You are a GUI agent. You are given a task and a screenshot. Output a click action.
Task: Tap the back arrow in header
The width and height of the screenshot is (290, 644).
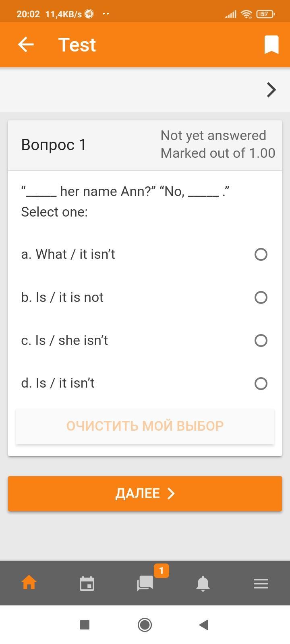(26, 45)
